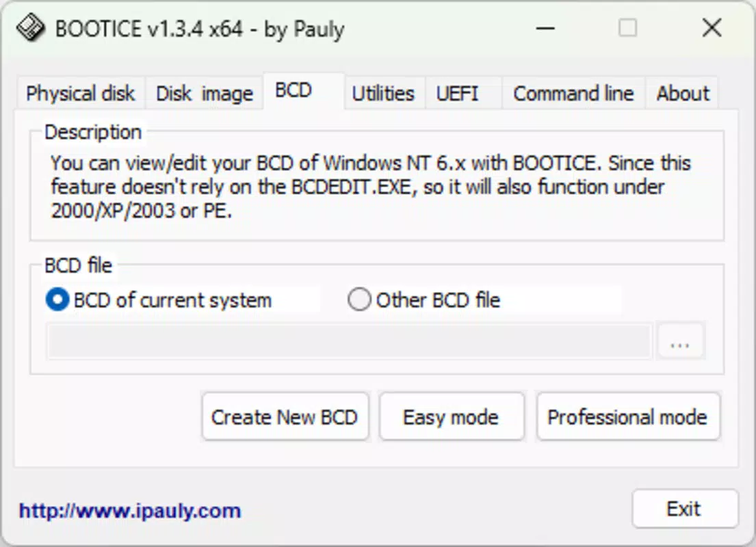Click the Description group label
Screen dimensions: 756x547
coord(93,132)
